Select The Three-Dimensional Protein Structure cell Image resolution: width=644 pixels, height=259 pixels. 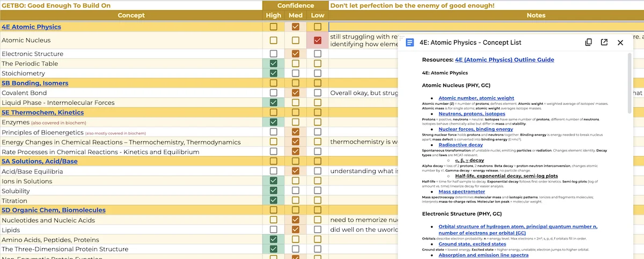131,249
